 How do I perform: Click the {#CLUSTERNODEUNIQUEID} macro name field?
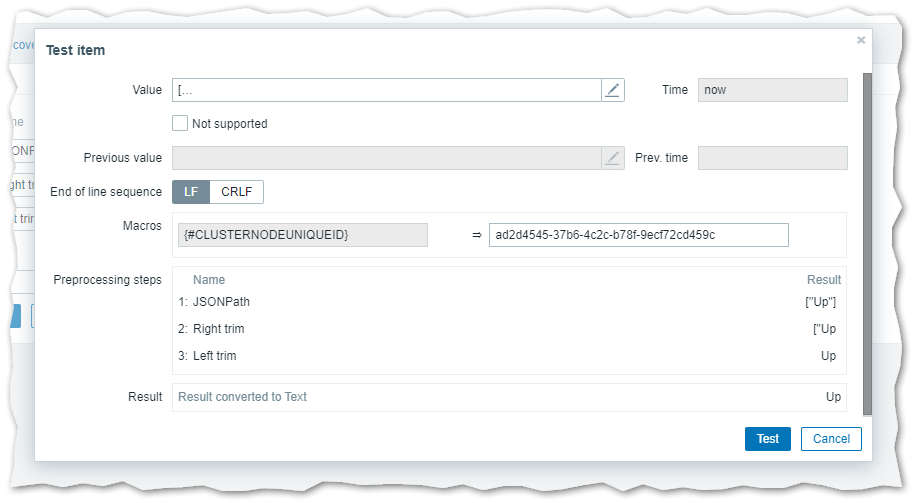click(300, 235)
